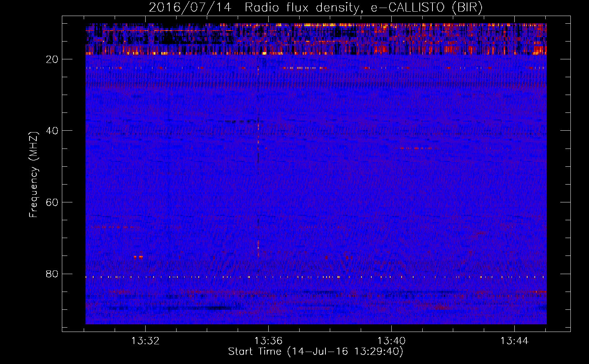Click the '80' frequency tick label
This screenshot has width=589, height=364.
(52, 274)
